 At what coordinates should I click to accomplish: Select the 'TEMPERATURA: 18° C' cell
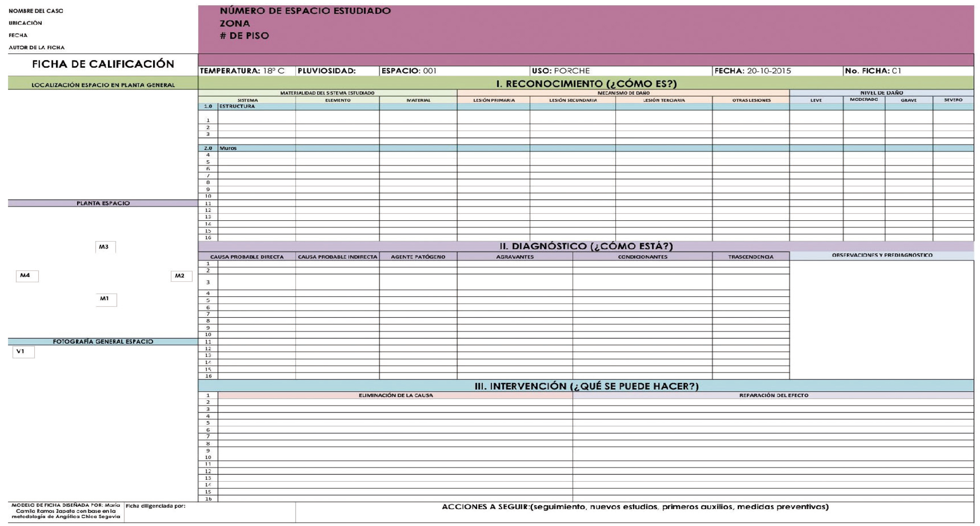pos(247,71)
